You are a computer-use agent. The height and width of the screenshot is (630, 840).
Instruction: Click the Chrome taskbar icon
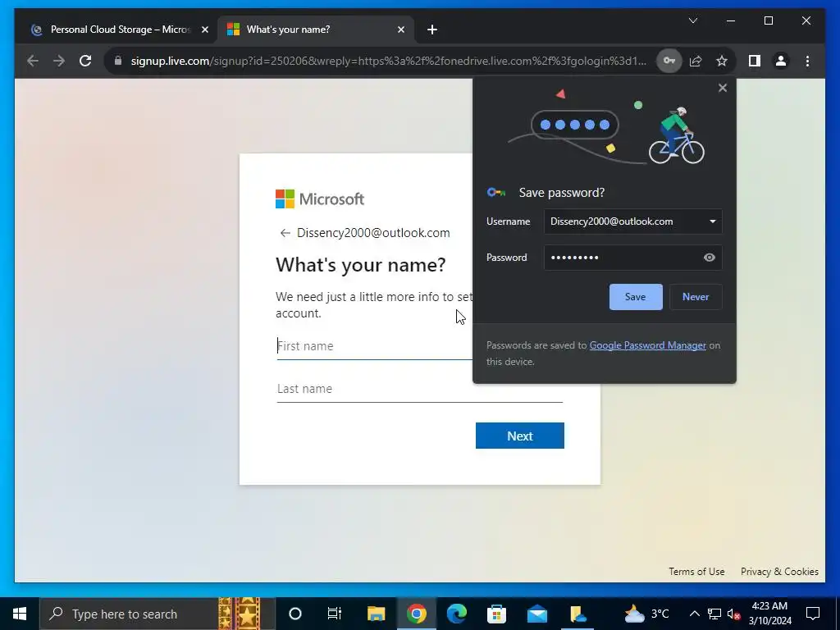416,614
